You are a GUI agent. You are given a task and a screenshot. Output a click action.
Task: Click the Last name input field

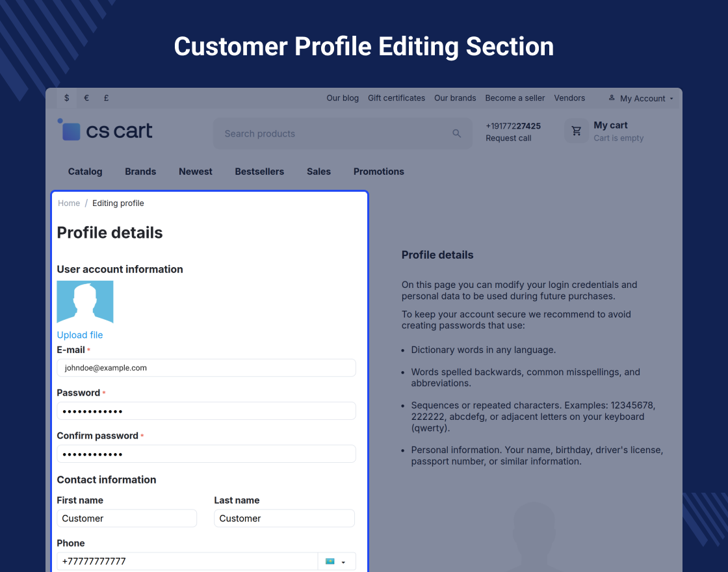(284, 518)
